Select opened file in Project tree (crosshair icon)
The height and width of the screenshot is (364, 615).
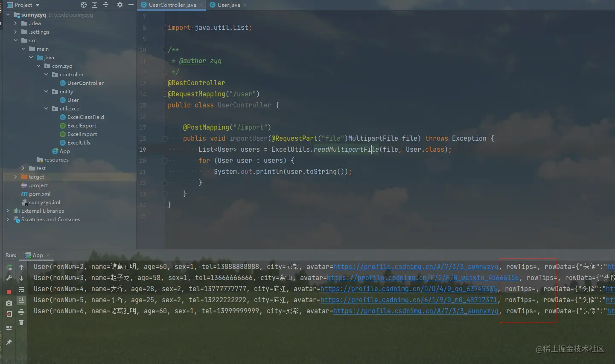tap(84, 5)
